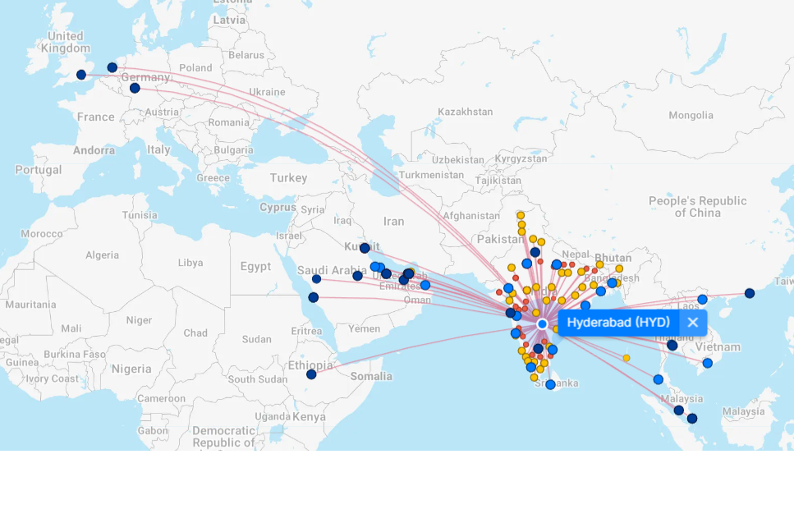The image size is (794, 532).
Task: Select the white Hyderabad origin airport marker
Action: [x=543, y=324]
